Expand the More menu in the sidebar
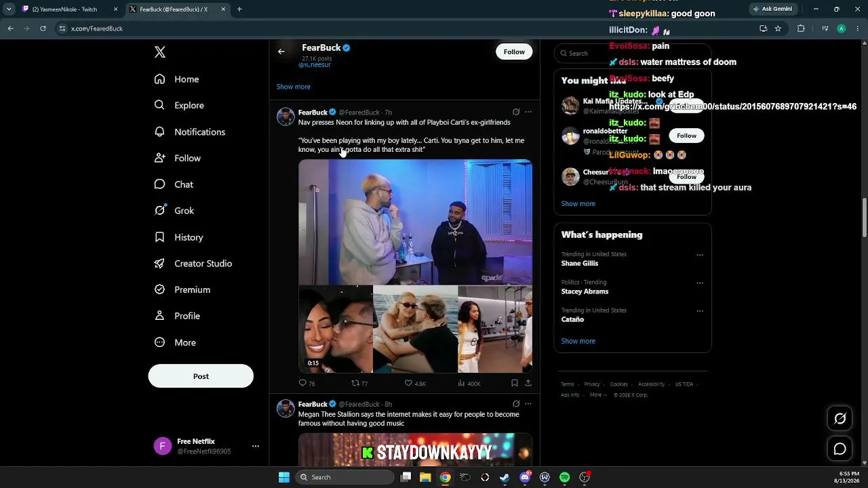This screenshot has width=868, height=488. [175, 342]
